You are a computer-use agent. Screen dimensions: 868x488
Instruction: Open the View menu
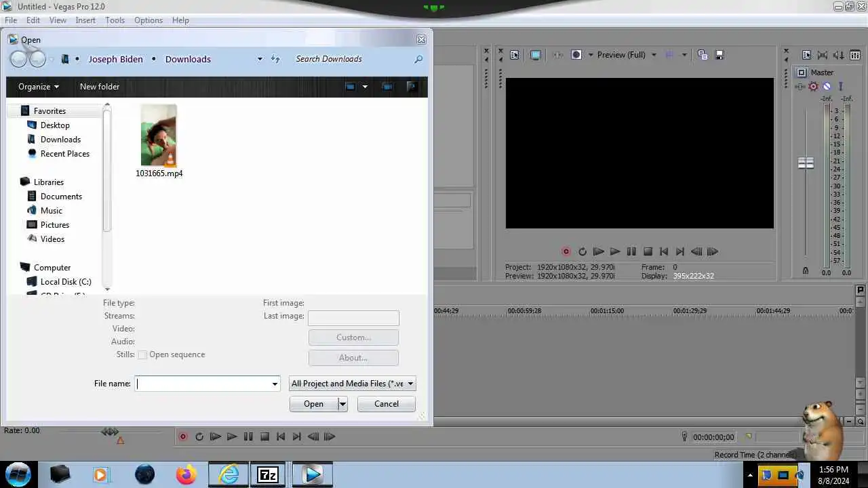58,20
